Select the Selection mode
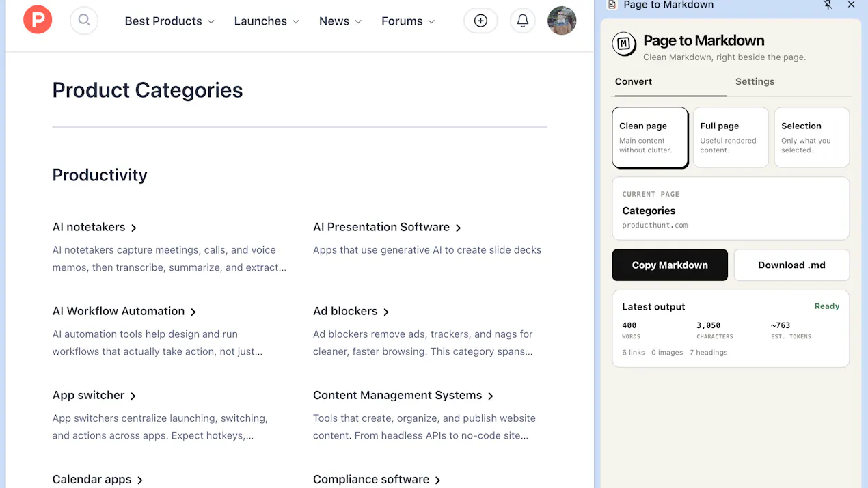This screenshot has width=868, height=488. pyautogui.click(x=812, y=137)
